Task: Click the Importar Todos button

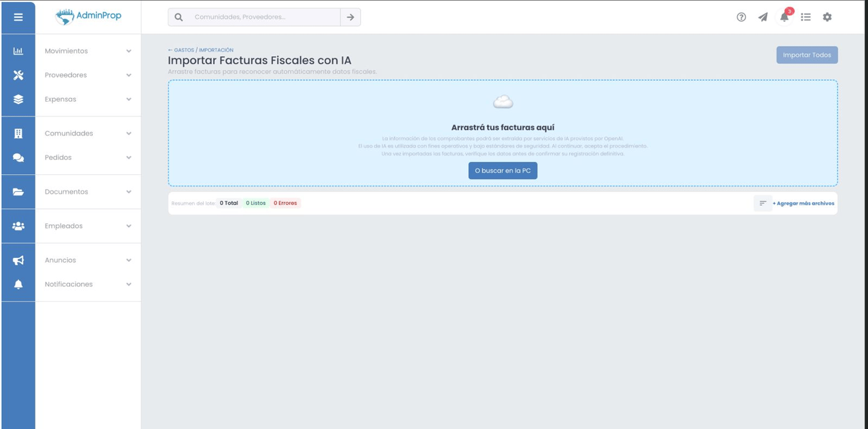Action: [x=807, y=55]
